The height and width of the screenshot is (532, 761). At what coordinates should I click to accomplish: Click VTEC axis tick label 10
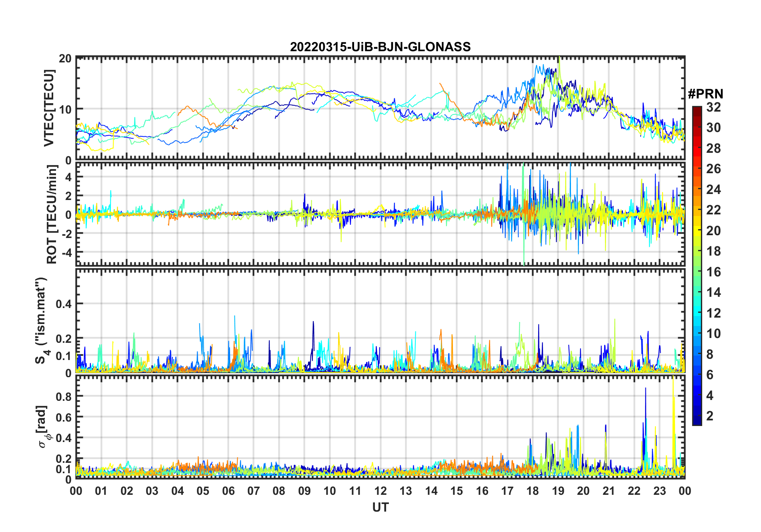pos(65,109)
